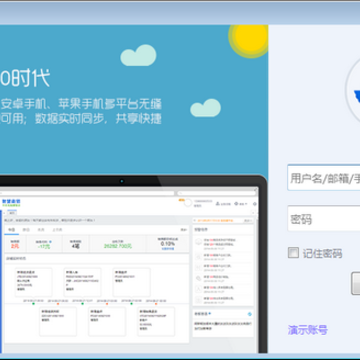Click the 用户名/邮箱 username input field
This screenshot has height=360, width=360.
coord(324,177)
